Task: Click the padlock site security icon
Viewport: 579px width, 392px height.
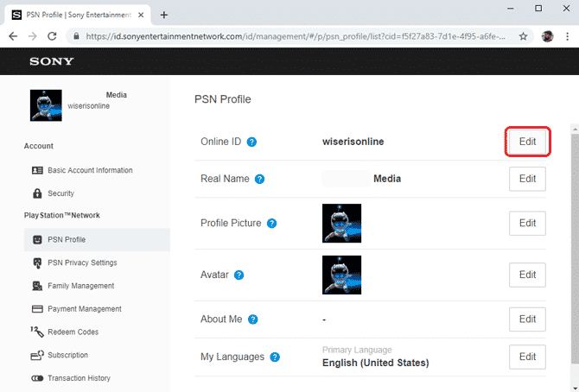Action: point(76,36)
